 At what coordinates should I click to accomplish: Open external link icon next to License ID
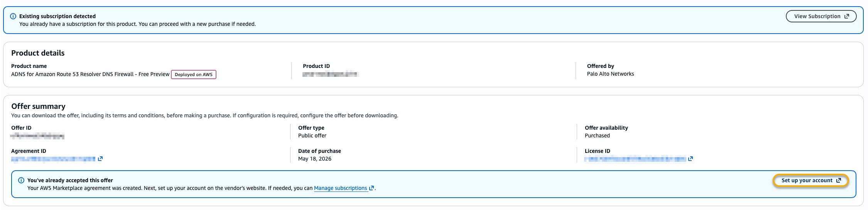[x=691, y=159]
